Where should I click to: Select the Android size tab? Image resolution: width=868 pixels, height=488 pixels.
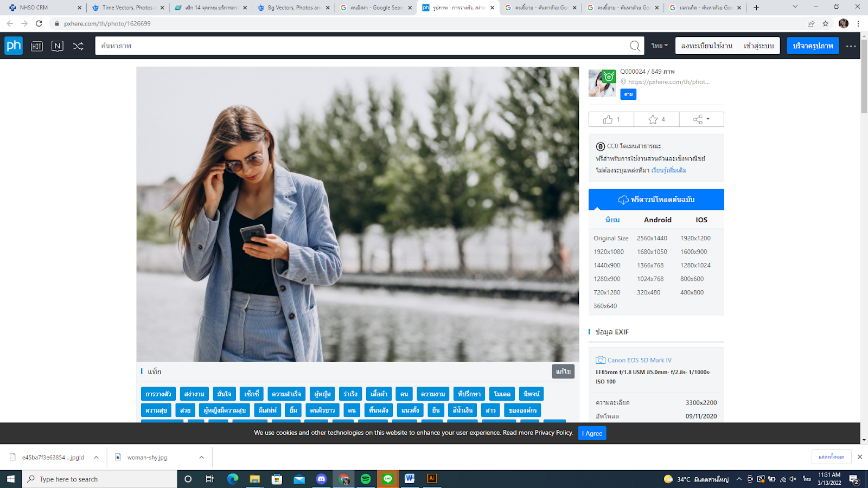pos(658,220)
